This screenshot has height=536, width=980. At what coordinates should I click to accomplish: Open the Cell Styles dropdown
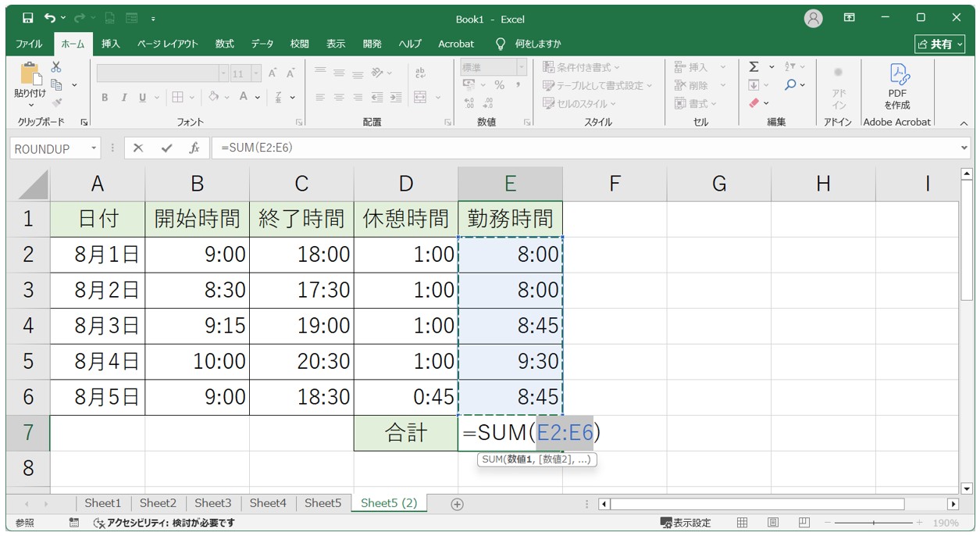[579, 103]
